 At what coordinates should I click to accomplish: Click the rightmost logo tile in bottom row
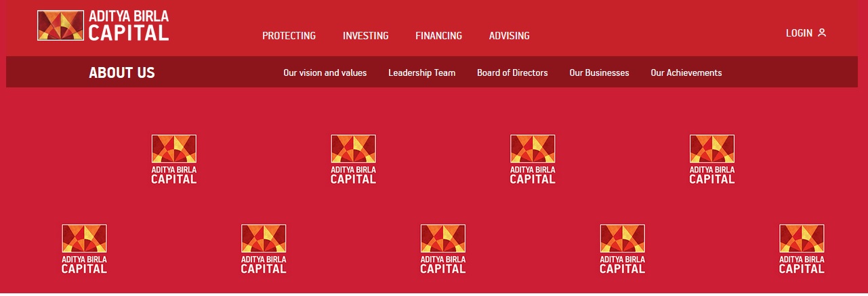coord(802,249)
